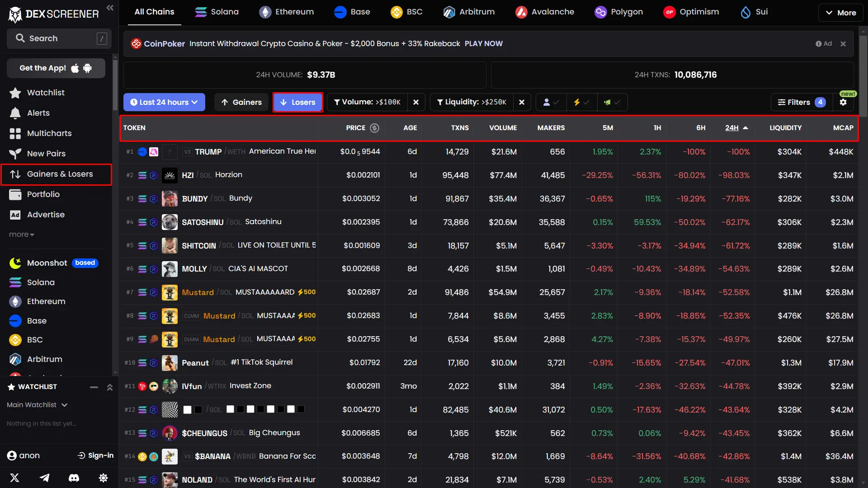The height and width of the screenshot is (488, 868).
Task: Edit the Liquidity >$250K filter
Action: tap(471, 102)
